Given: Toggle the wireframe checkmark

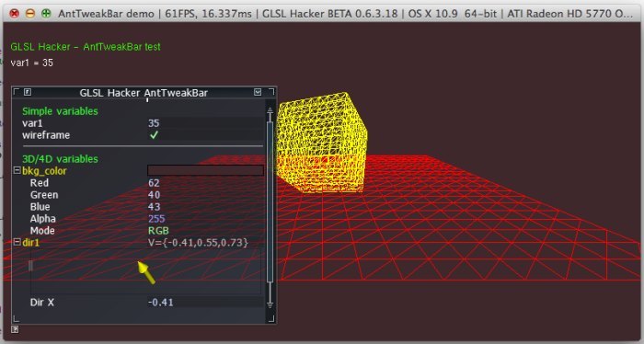Looking at the screenshot, I should [x=154, y=134].
